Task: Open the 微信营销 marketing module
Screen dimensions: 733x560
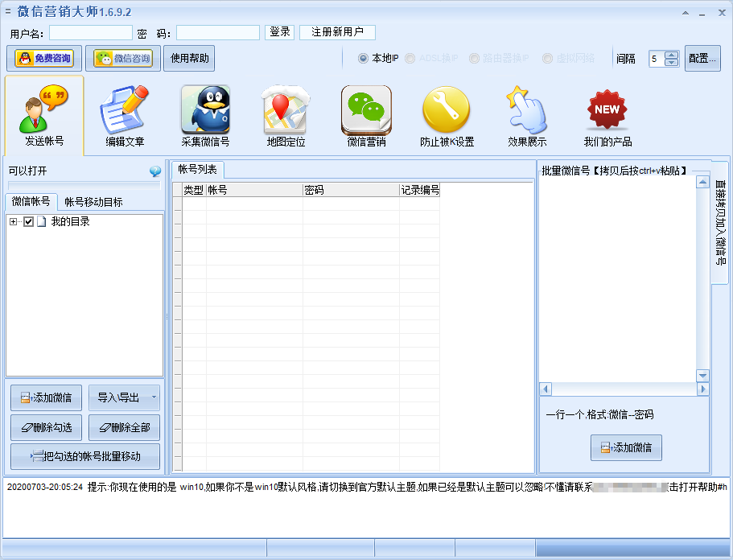Action: 365,113
